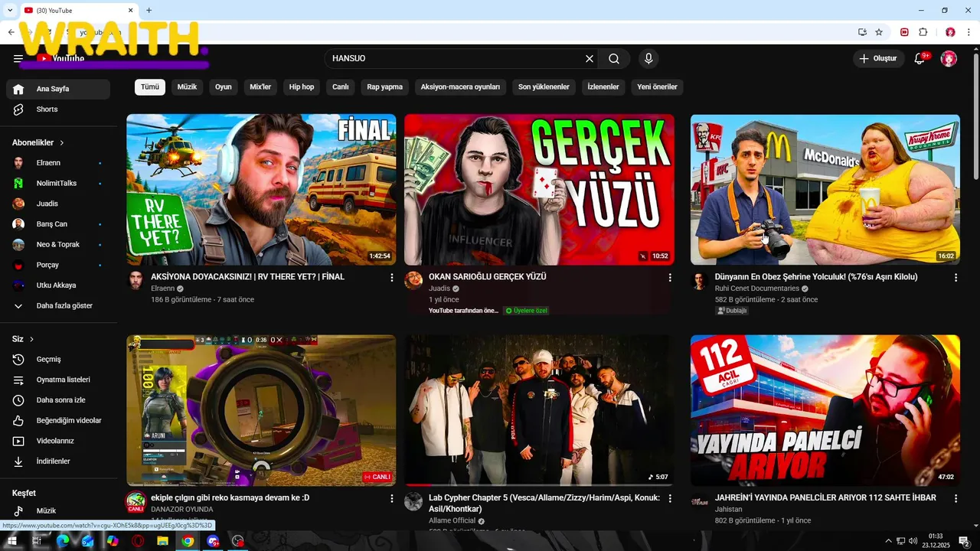
Task: Open Ruhi Cenet channel avatar under video
Action: 700,280
